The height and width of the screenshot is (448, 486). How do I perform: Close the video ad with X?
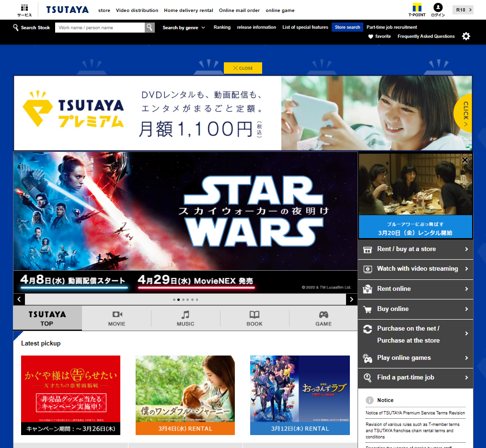pos(464,160)
